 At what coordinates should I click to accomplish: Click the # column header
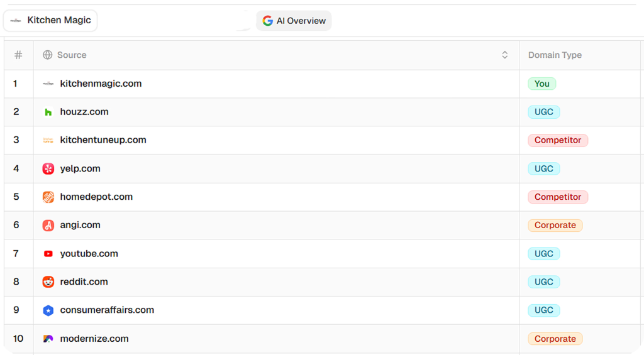point(18,55)
